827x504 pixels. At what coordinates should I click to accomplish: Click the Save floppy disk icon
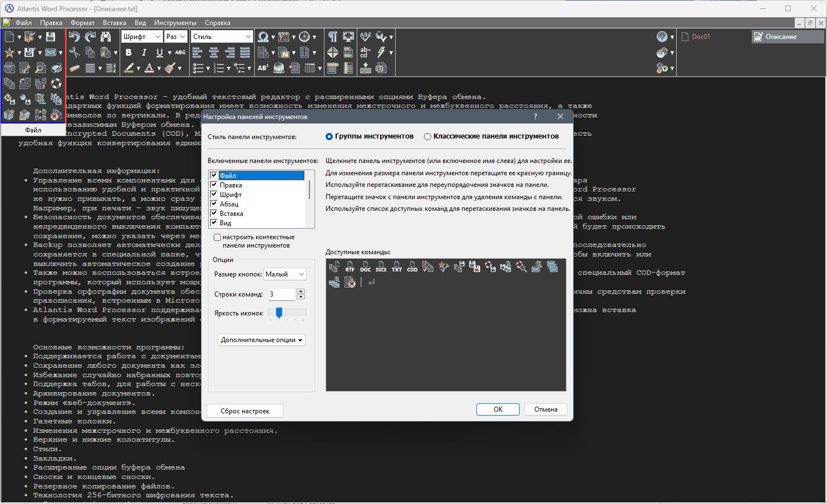51,37
